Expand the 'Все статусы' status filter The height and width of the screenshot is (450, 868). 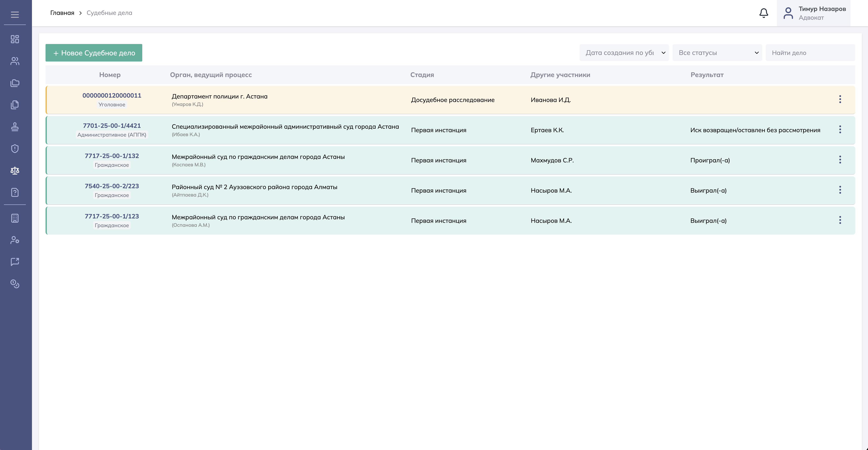coord(717,53)
